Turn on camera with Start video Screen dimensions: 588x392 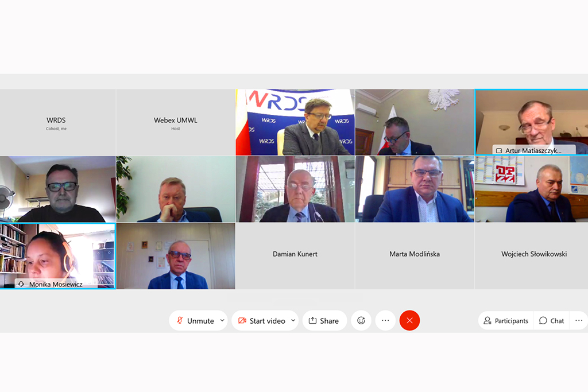point(262,321)
